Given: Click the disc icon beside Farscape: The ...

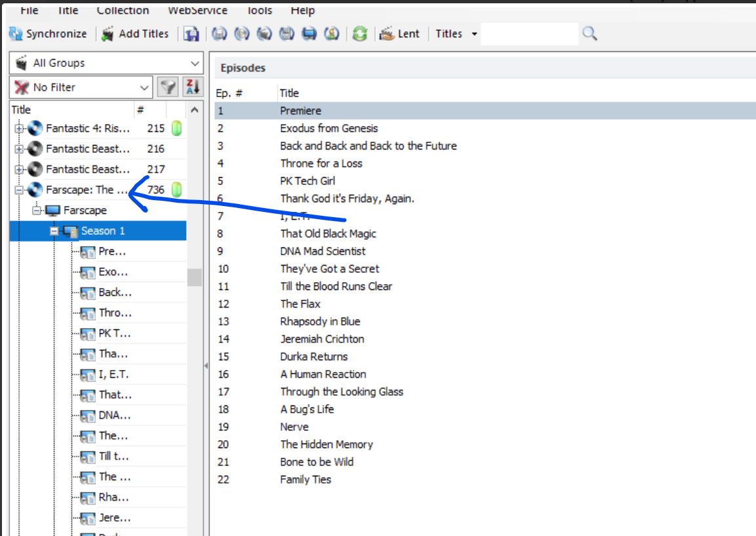Looking at the screenshot, I should point(35,190).
